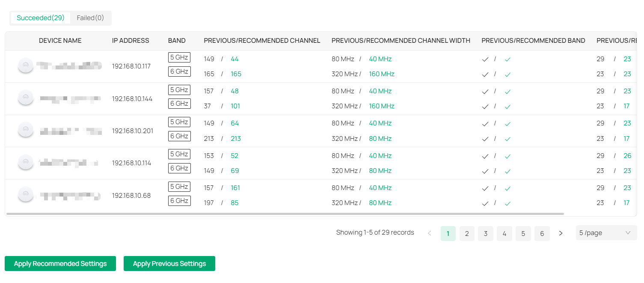
Task: Click the access point icon for 192.168.10.68
Action: tap(26, 194)
